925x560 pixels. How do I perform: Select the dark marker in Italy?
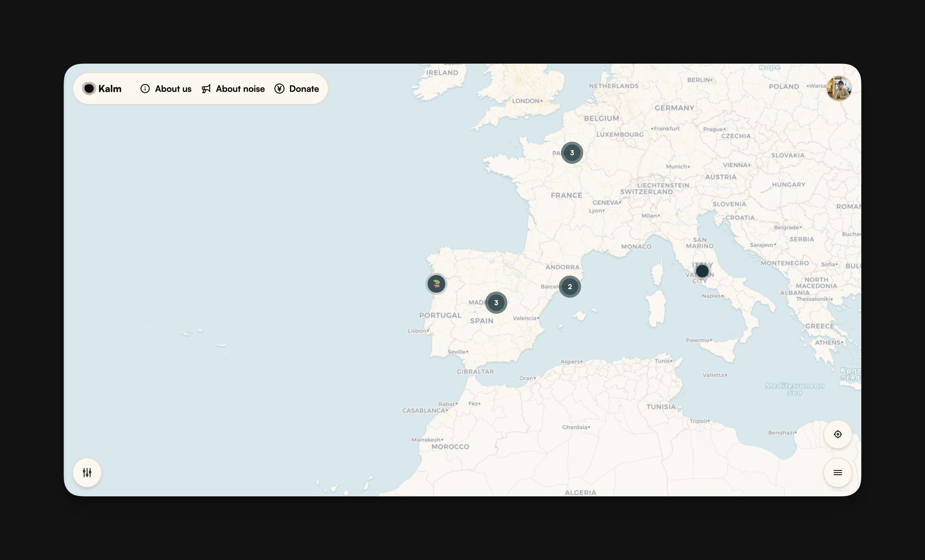(x=702, y=271)
